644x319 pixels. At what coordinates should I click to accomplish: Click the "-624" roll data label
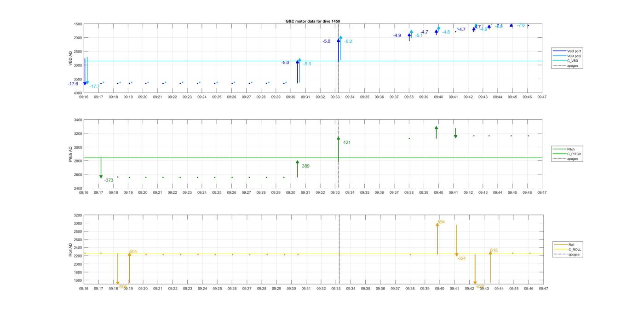(x=461, y=259)
